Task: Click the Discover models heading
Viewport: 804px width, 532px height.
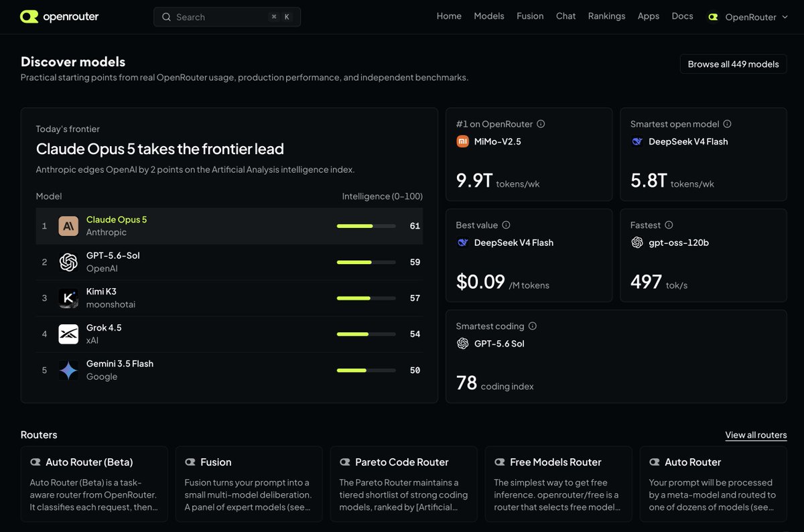Action: point(73,62)
